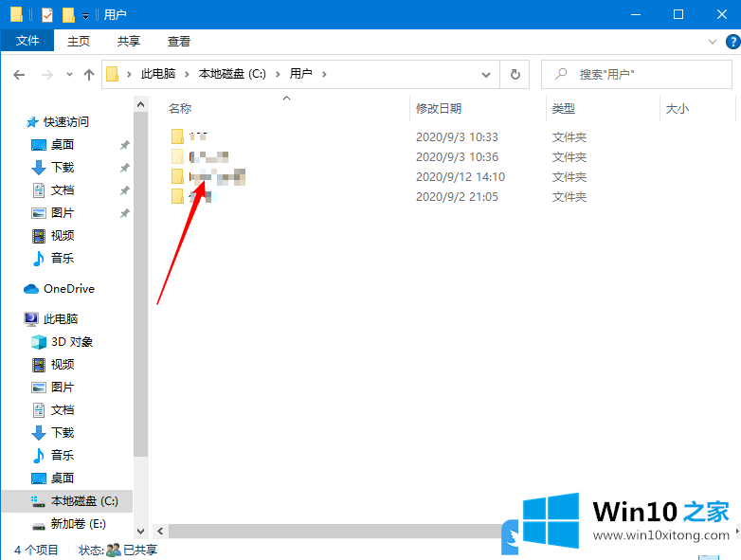Select 此电脑 in navigation pane
This screenshot has height=560, width=741.
click(61, 319)
